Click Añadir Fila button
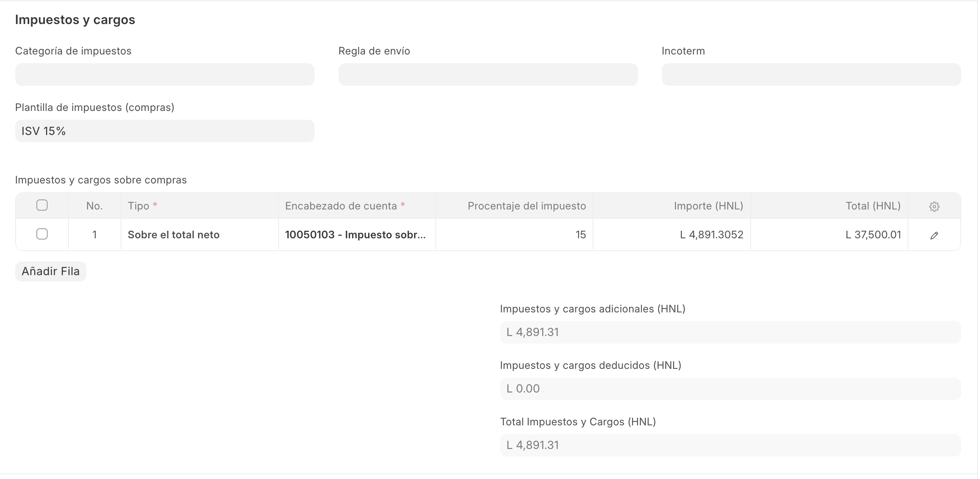Screen dimensions: 980x479 coord(51,272)
